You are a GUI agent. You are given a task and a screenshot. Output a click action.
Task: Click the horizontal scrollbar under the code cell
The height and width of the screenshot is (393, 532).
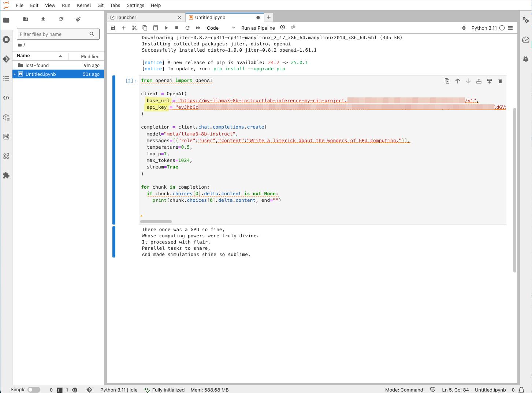[x=156, y=222]
